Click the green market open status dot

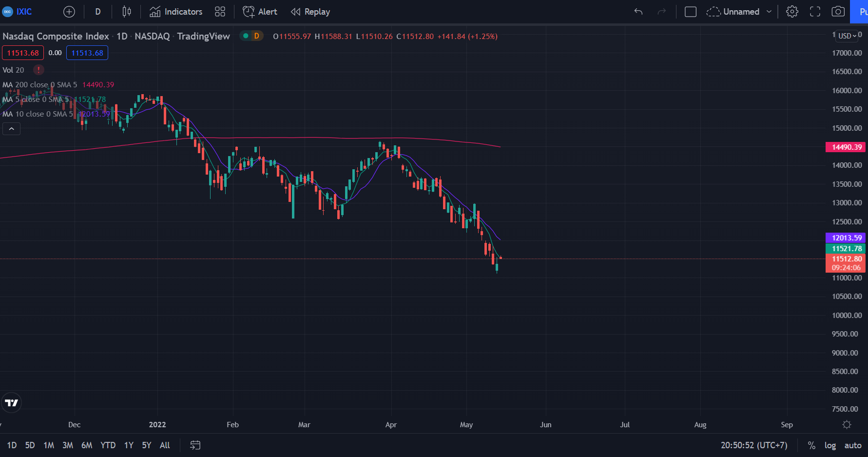click(246, 36)
